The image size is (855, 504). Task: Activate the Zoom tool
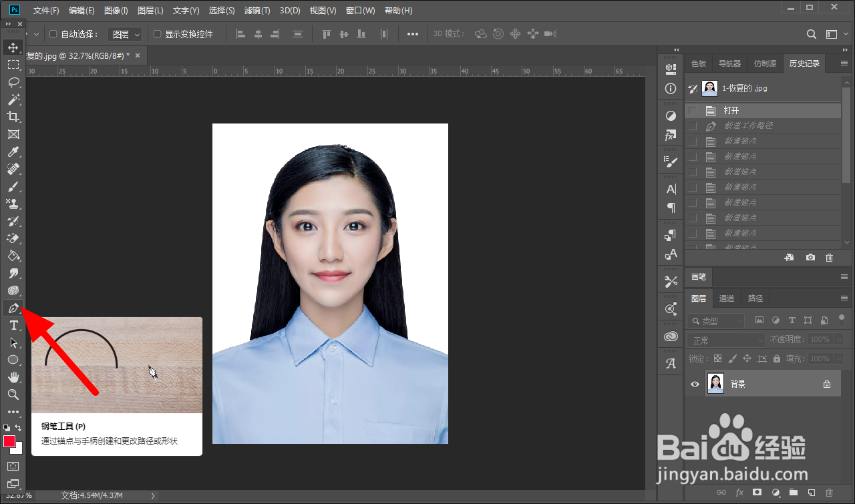[x=13, y=395]
